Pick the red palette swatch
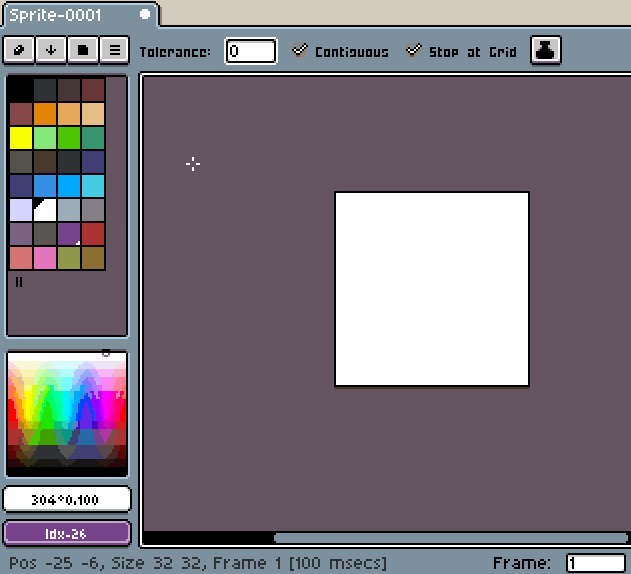631x574 pixels. tap(93, 234)
